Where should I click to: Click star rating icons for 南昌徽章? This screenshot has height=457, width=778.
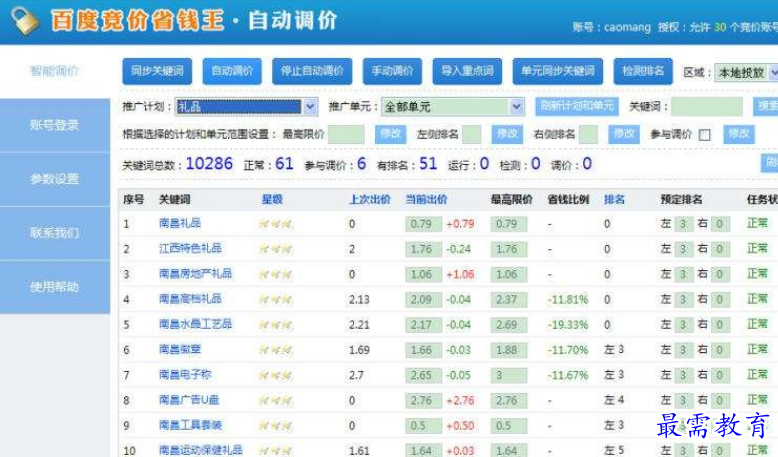coord(275,350)
